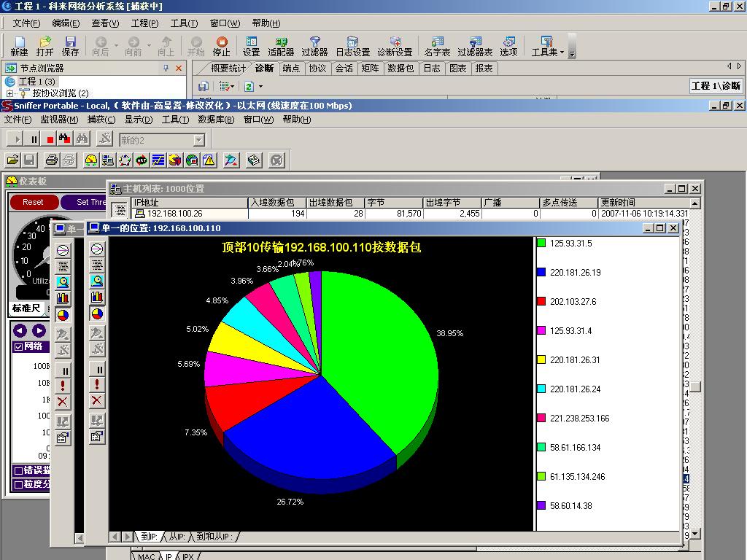Click the 入埠数据包 column header
The width and height of the screenshot is (747, 560).
click(x=277, y=203)
